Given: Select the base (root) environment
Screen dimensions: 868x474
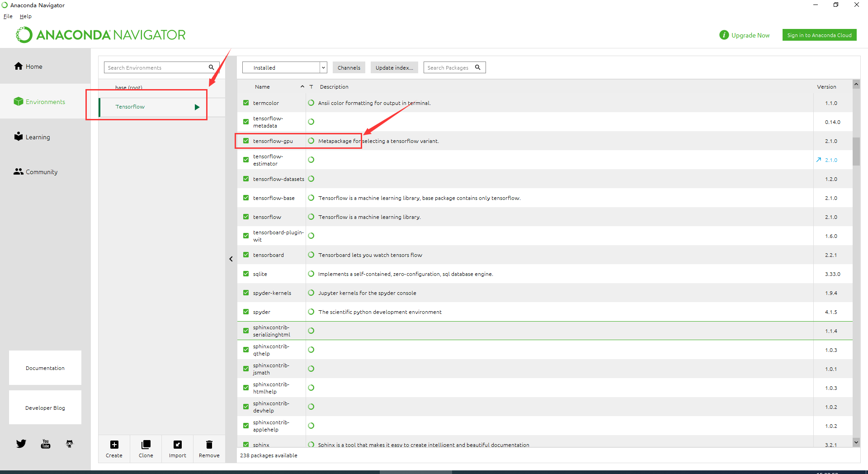Looking at the screenshot, I should [129, 88].
